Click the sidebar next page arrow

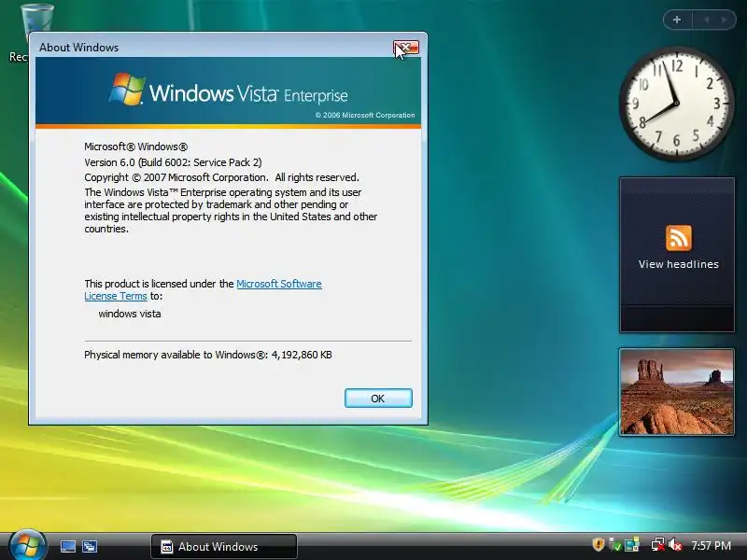(x=725, y=20)
